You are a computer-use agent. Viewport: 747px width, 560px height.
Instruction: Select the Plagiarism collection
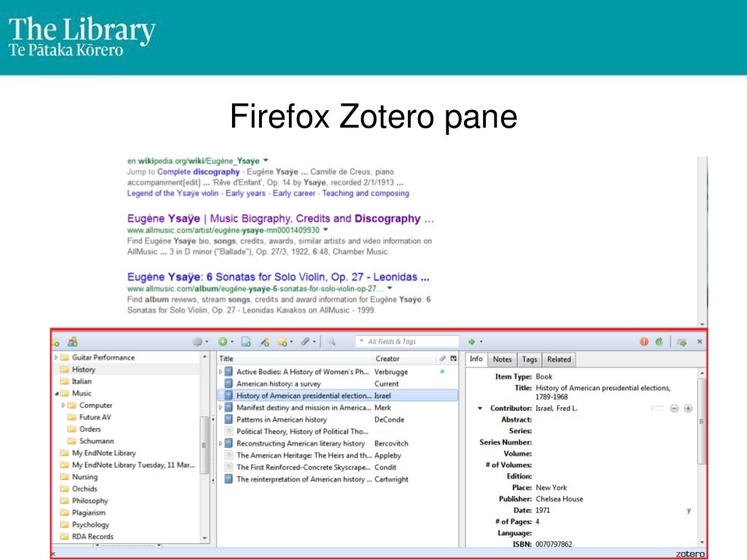click(x=88, y=513)
